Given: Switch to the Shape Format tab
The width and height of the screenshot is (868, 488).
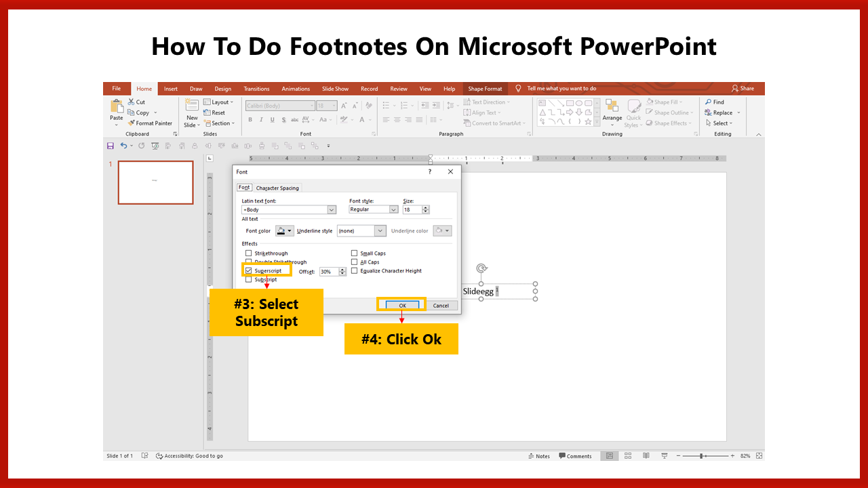Looking at the screenshot, I should 485,89.
